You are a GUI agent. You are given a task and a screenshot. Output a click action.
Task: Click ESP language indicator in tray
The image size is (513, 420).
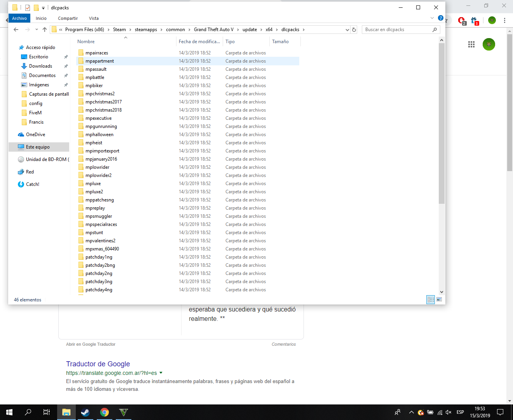click(x=460, y=412)
